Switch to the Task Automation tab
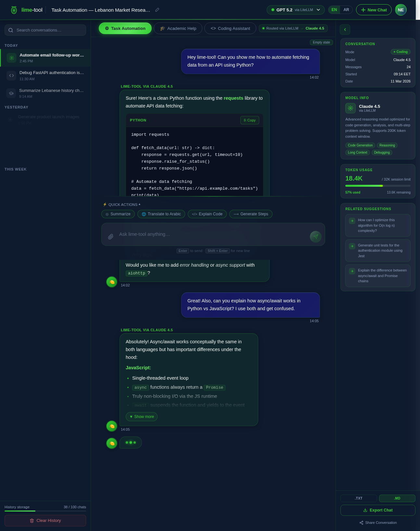The height and width of the screenshot is (531, 420). pyautogui.click(x=125, y=28)
